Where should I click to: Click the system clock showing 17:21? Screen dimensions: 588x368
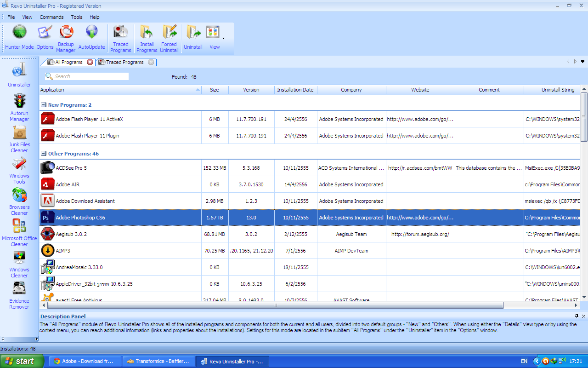pyautogui.click(x=575, y=361)
